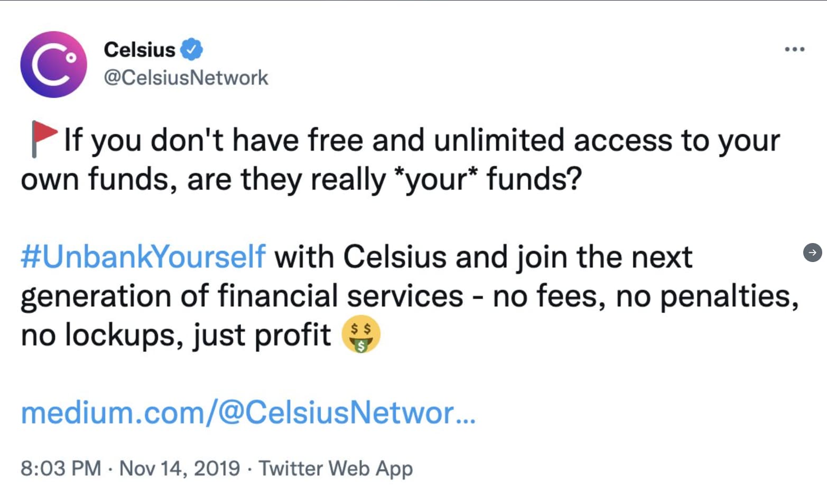
Task: Click the 8:03 PM timestamp
Action: point(61,469)
